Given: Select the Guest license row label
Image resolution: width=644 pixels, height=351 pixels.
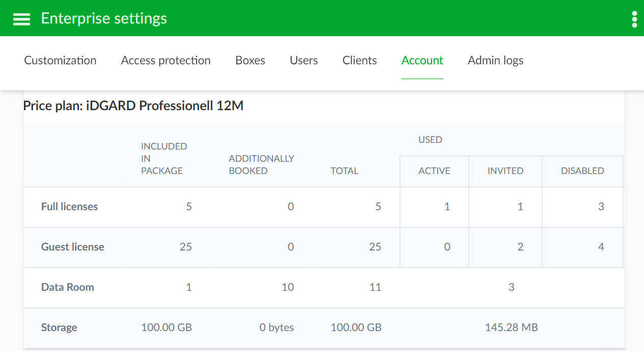Looking at the screenshot, I should click(72, 247).
